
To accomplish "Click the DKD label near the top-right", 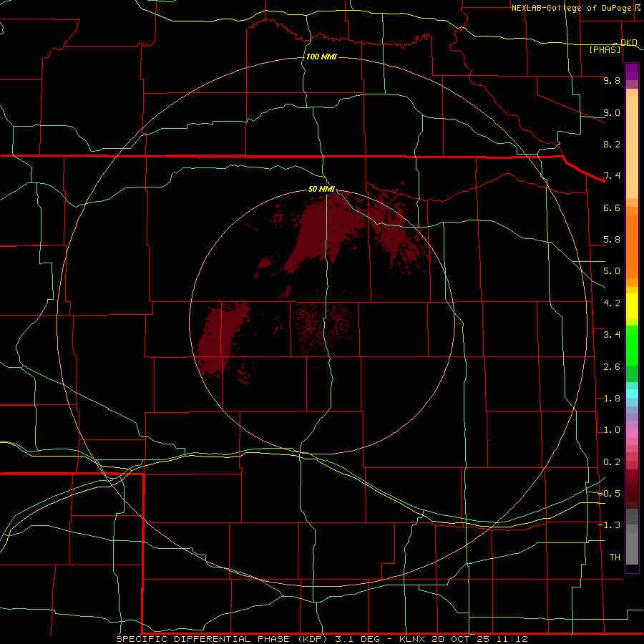I will pyautogui.click(x=629, y=43).
